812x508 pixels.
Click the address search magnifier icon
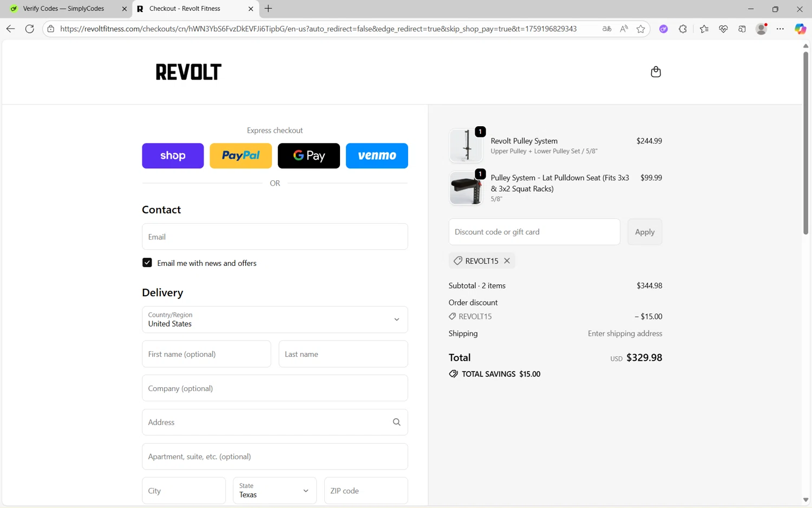[397, 422]
